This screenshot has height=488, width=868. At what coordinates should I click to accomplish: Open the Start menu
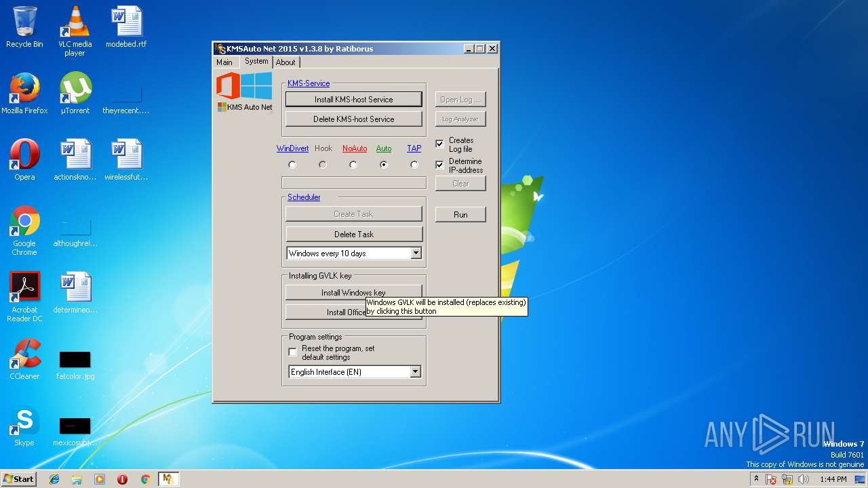(x=18, y=479)
